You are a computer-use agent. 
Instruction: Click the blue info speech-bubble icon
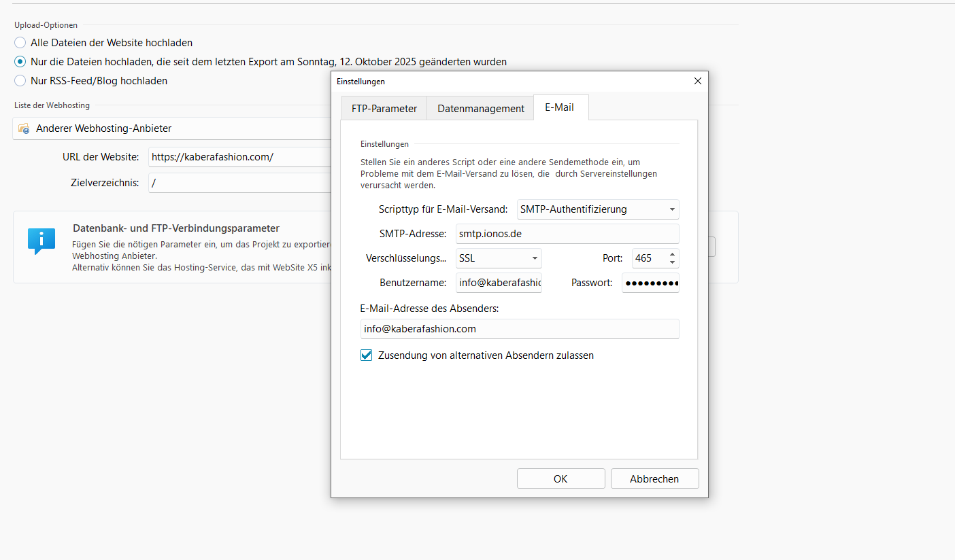click(41, 241)
